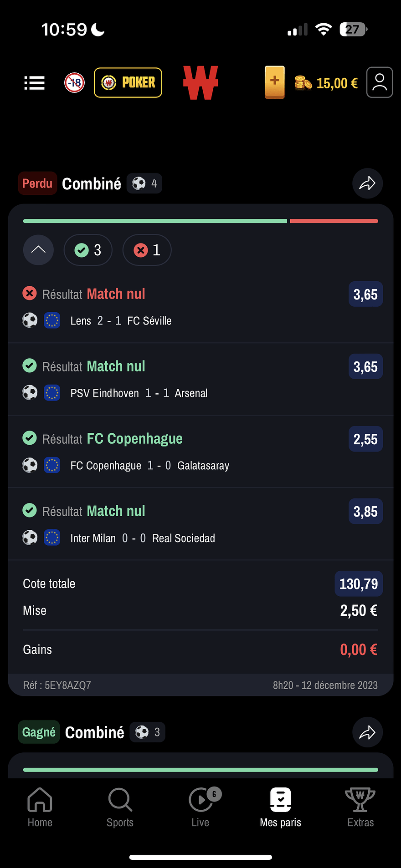Open the Poker section button
The height and width of the screenshot is (868, 401).
point(128,82)
